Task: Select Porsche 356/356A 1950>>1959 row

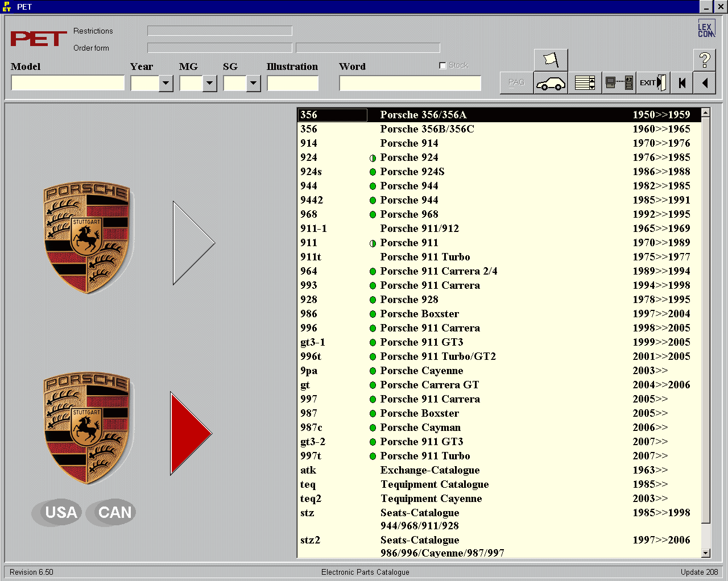Action: tap(499, 115)
